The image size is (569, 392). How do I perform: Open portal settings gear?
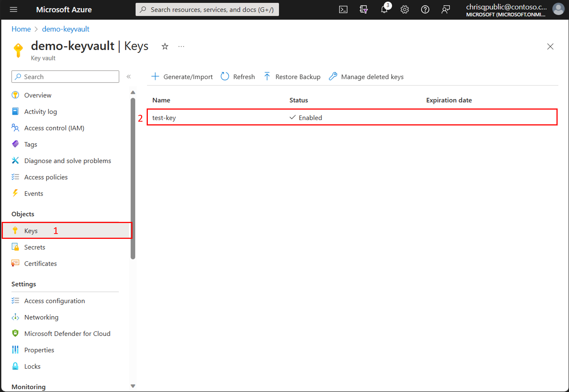[x=404, y=10]
